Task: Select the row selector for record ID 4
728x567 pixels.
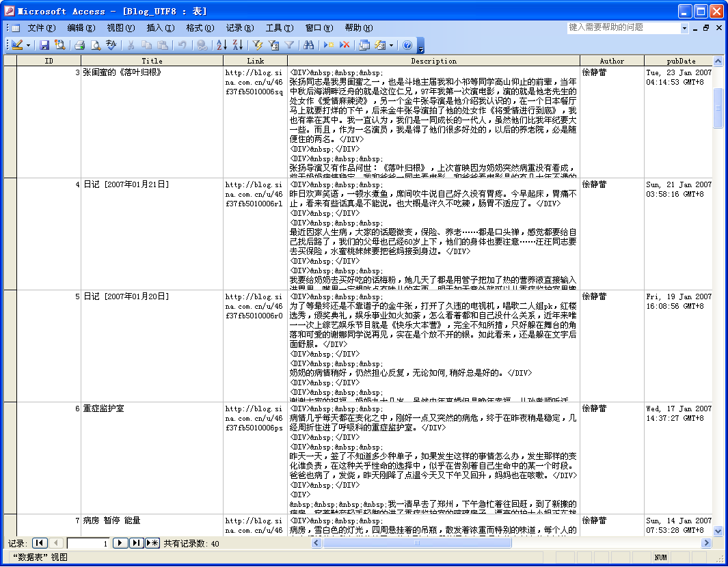Action: tap(10, 234)
